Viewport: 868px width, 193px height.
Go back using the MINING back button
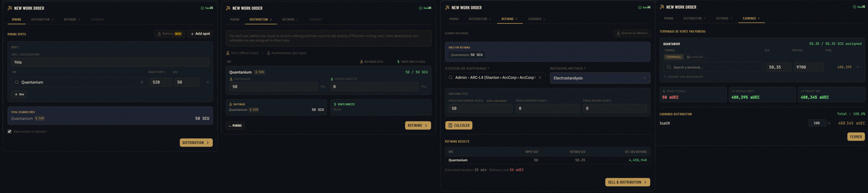coord(235,125)
